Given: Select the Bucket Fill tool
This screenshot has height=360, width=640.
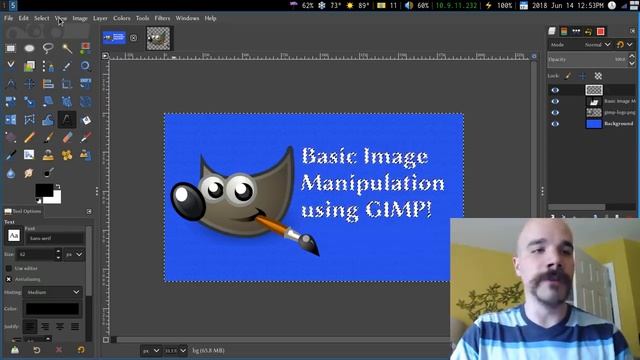Looking at the screenshot, I should [x=86, y=120].
